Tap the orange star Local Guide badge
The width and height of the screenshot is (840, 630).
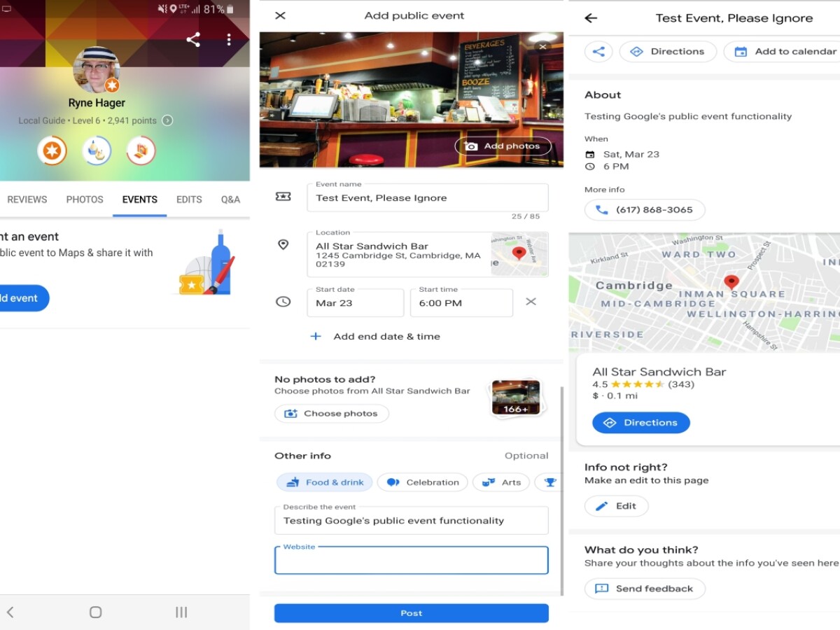(x=52, y=150)
